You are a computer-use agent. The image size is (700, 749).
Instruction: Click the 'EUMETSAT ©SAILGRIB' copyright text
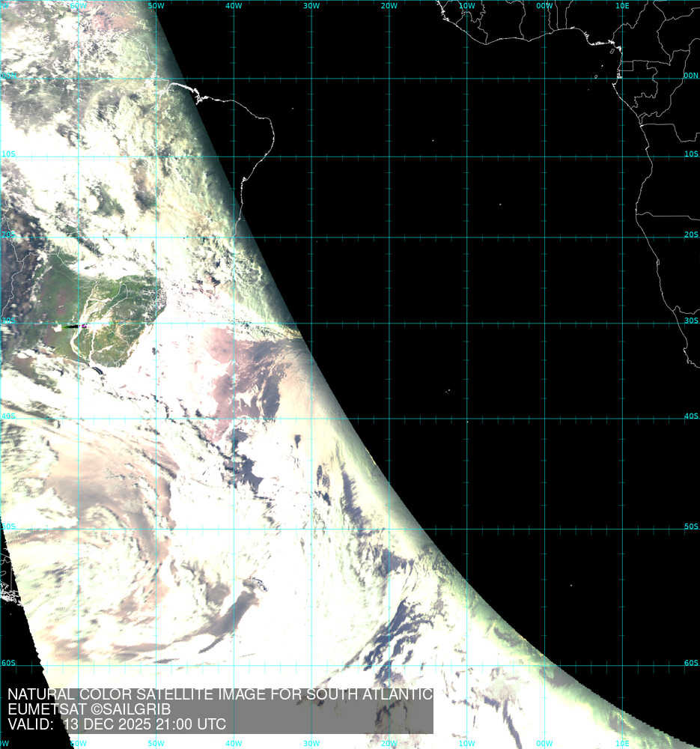(89, 709)
